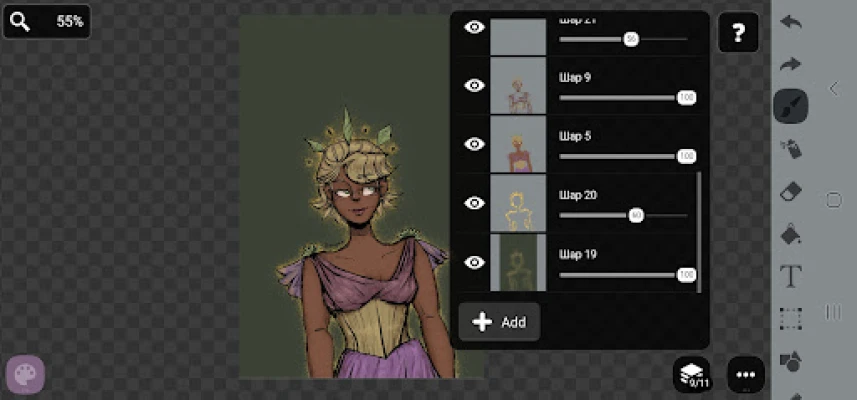Image resolution: width=857 pixels, height=400 pixels.
Task: Select the Eraser tool
Action: point(790,191)
